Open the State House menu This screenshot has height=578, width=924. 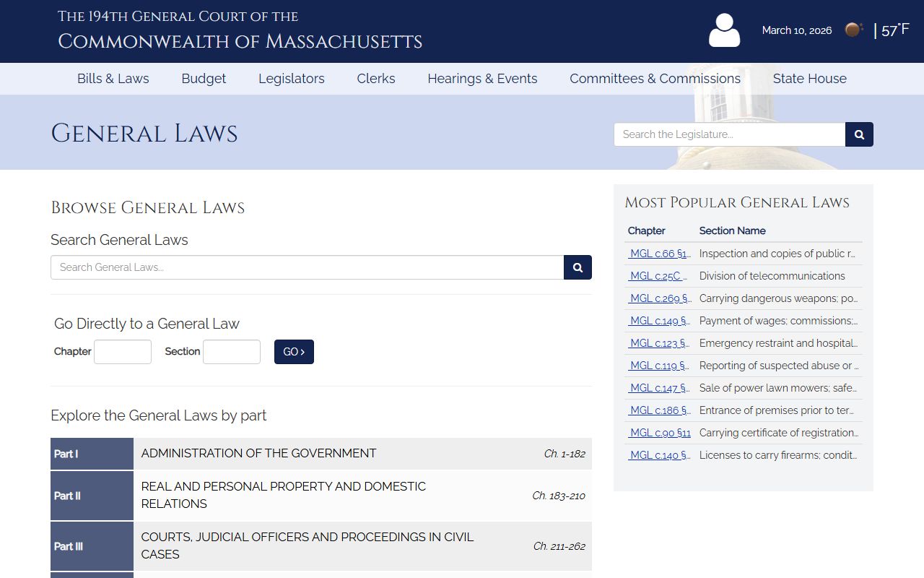coord(810,79)
